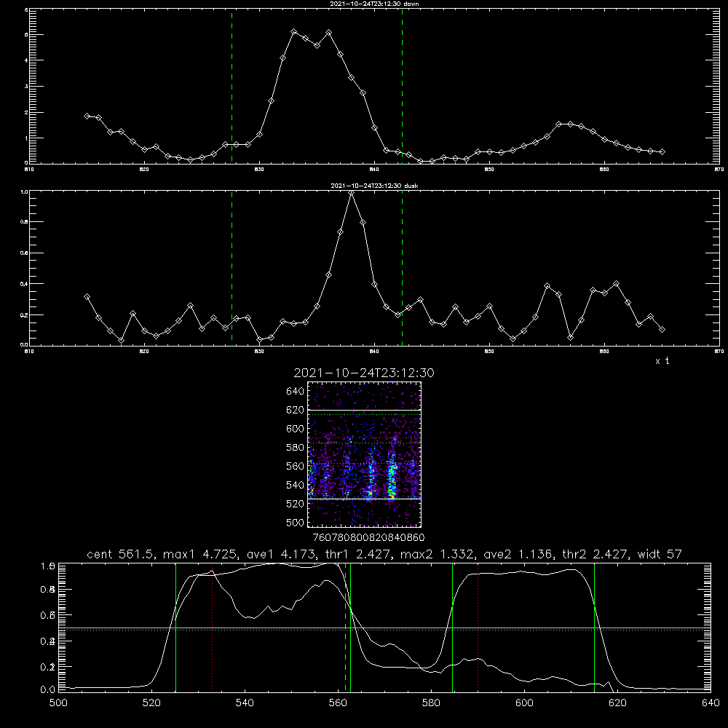
Task: Click the '560' y-axis label beside the spectrogram
Action: click(x=295, y=466)
